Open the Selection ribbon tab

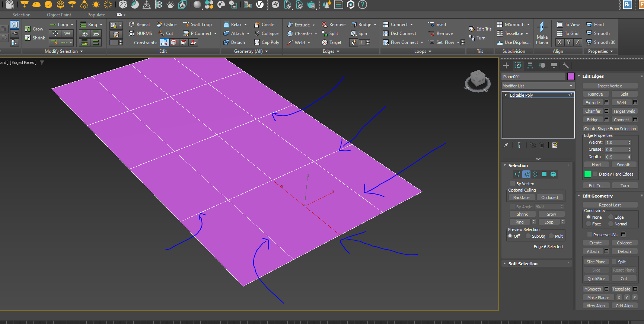click(22, 15)
